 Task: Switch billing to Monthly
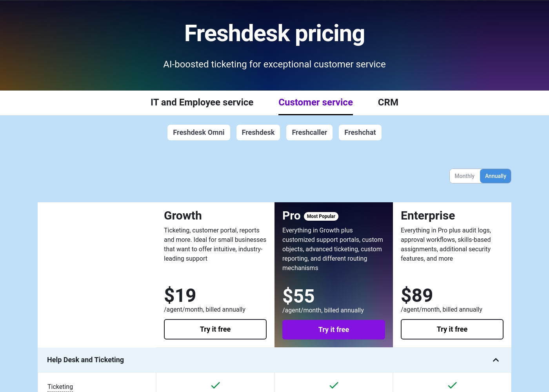point(465,176)
